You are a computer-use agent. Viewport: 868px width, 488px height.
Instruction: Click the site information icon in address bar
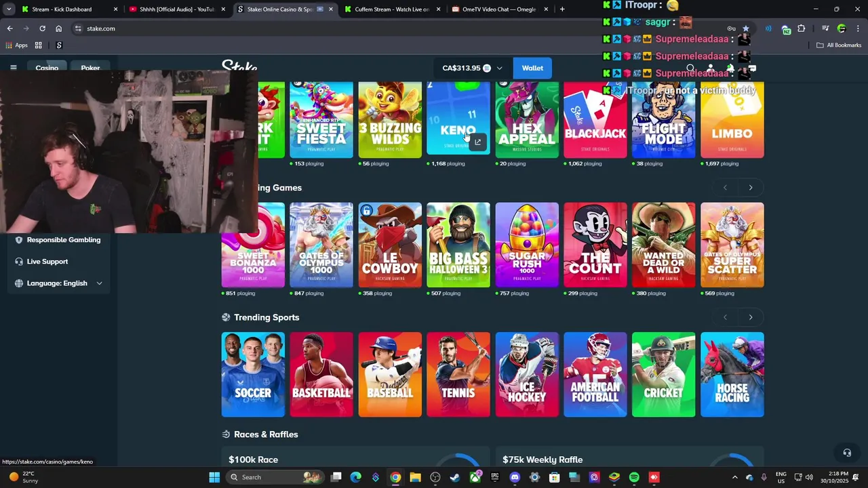[78, 28]
